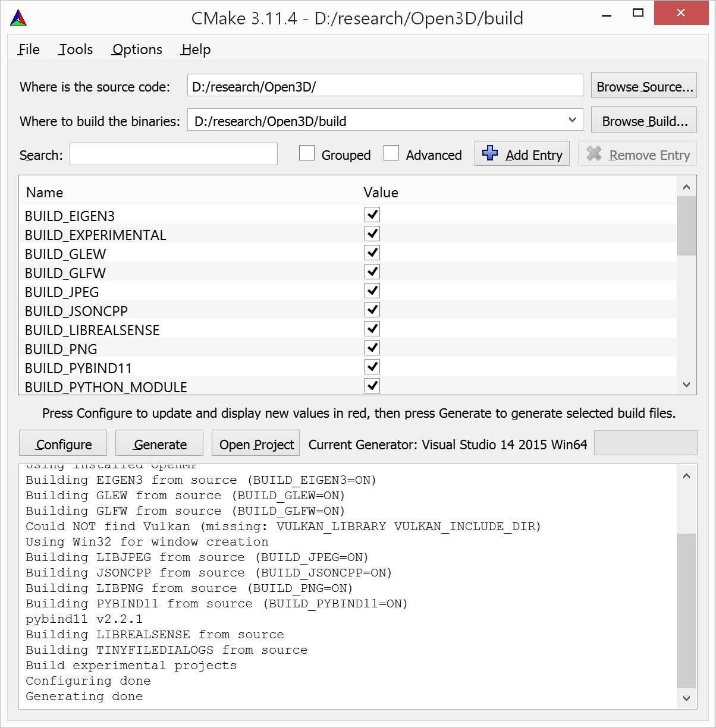Click the blue plus Add Entry icon
The width and height of the screenshot is (716, 728).
click(490, 153)
